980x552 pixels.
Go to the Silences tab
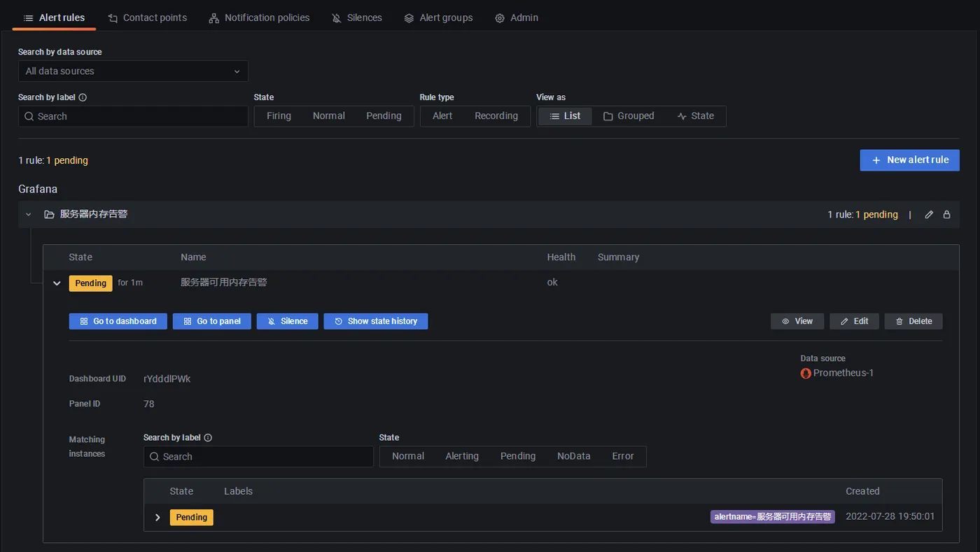357,17
